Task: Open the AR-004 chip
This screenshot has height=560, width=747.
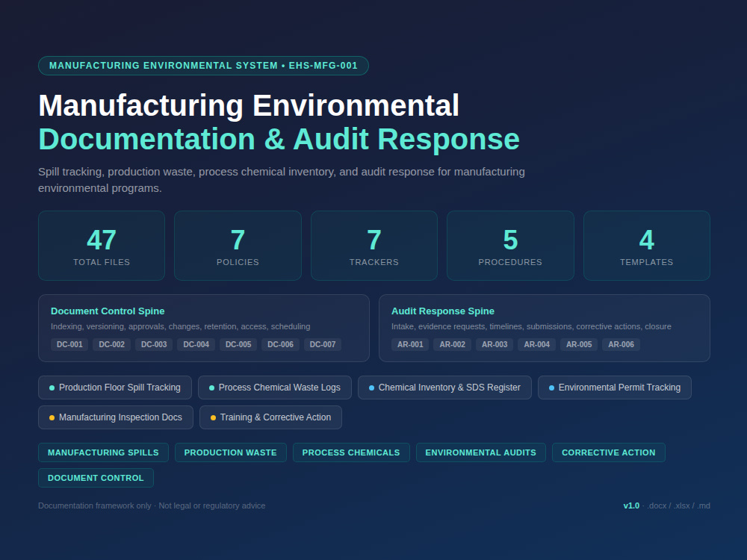Action: click(x=536, y=344)
